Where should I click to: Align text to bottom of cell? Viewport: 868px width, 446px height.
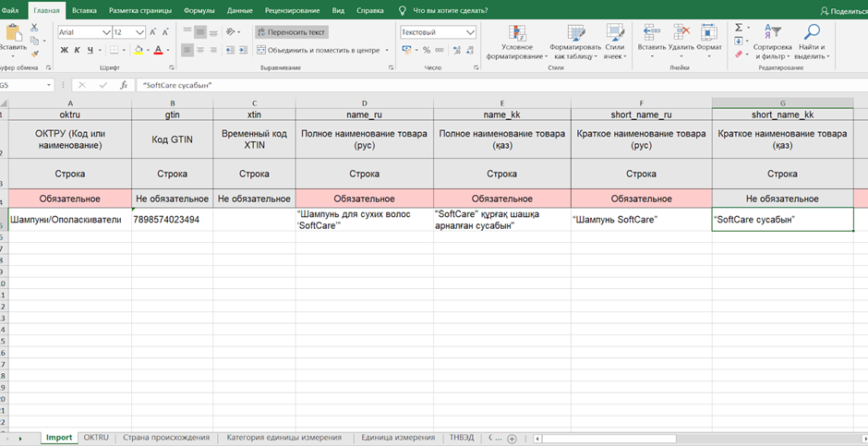[x=213, y=32]
